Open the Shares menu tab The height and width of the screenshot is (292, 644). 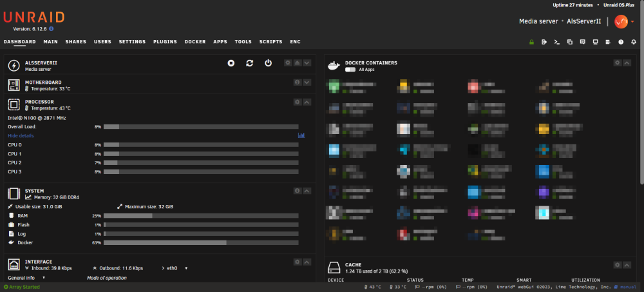pyautogui.click(x=75, y=42)
